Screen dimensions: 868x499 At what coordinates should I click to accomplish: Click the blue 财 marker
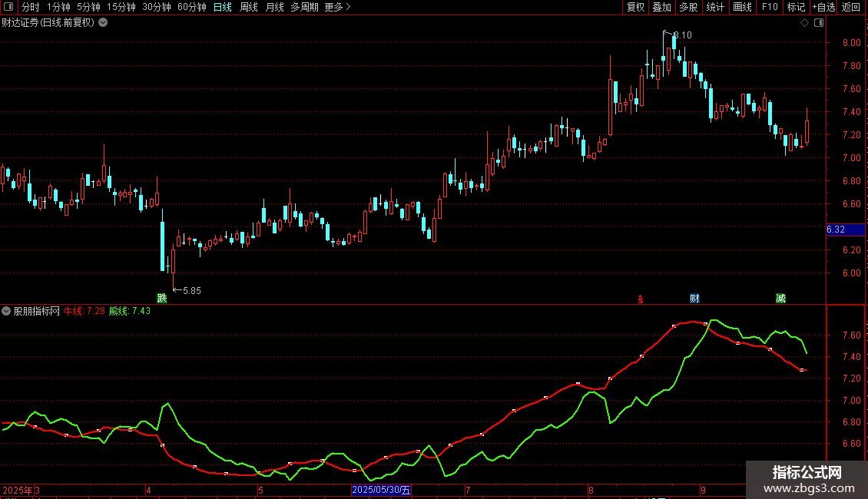point(694,298)
